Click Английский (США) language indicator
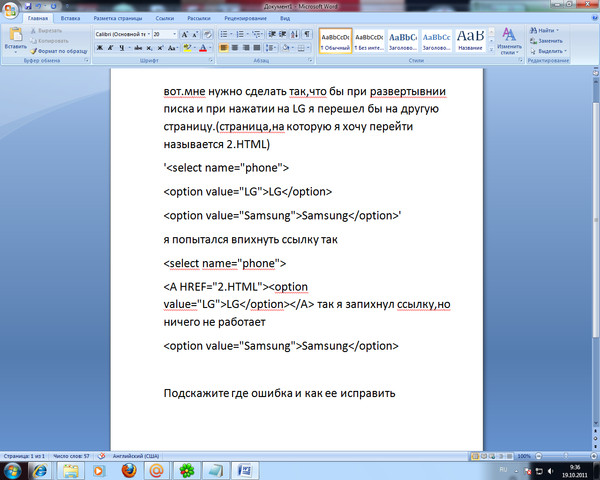The height and width of the screenshot is (480, 600). [135, 456]
